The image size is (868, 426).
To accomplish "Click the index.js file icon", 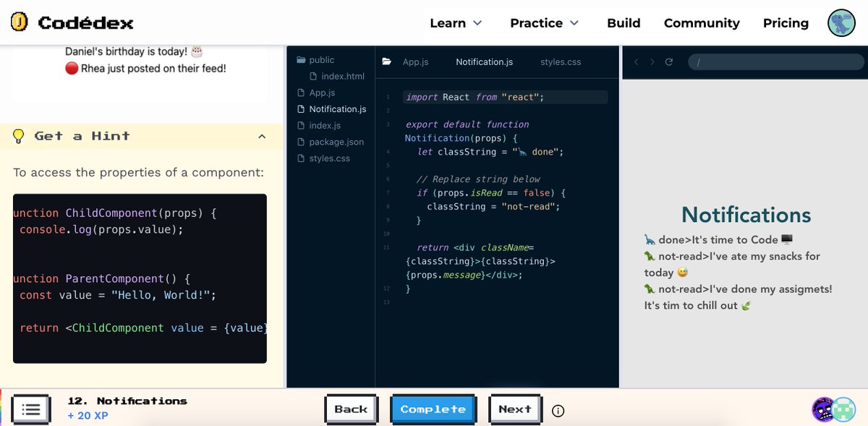I will [302, 125].
